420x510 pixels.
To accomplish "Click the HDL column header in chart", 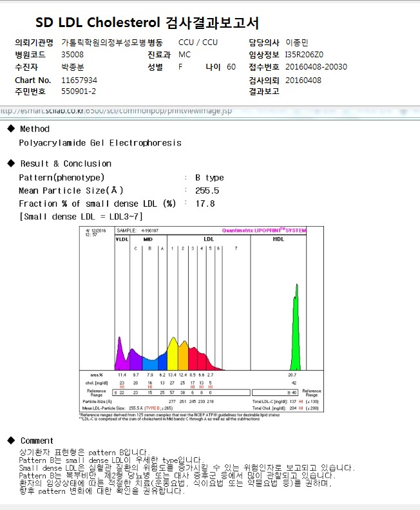I will click(x=278, y=239).
